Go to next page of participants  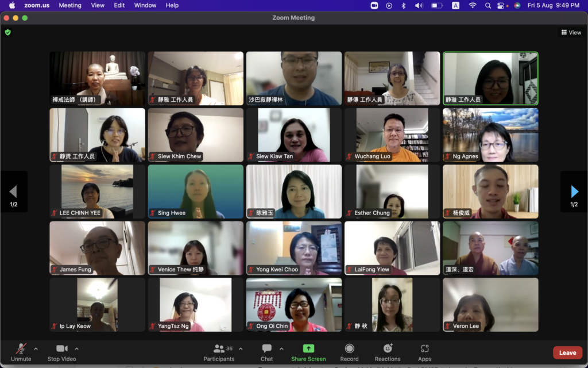[x=574, y=192]
